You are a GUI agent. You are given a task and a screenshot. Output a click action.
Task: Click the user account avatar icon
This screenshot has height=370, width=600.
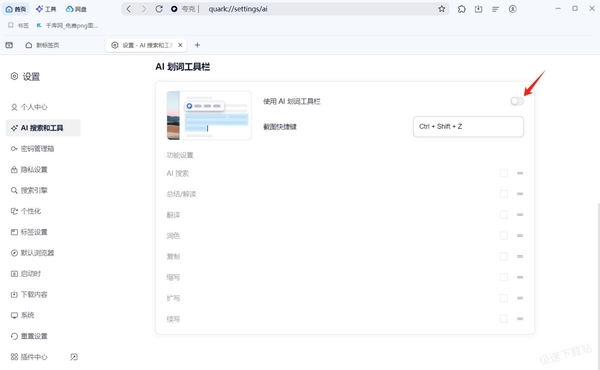[512, 9]
